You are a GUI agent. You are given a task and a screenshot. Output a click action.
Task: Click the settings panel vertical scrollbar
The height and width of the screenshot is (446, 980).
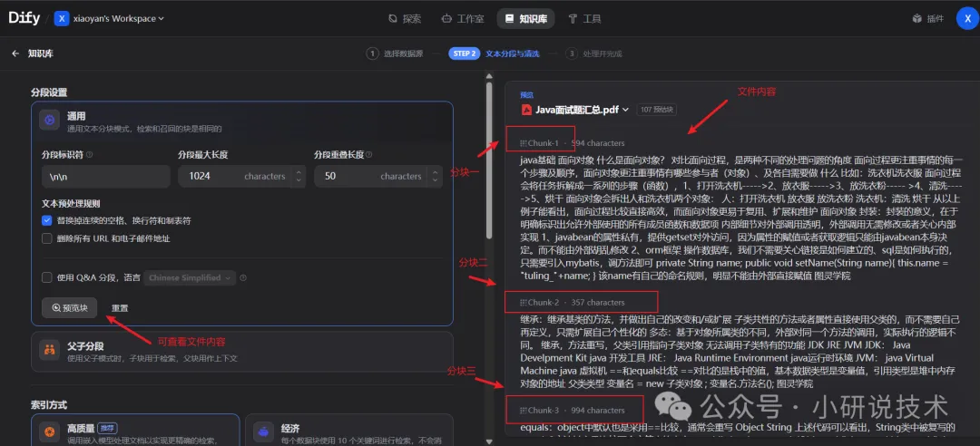489,161
